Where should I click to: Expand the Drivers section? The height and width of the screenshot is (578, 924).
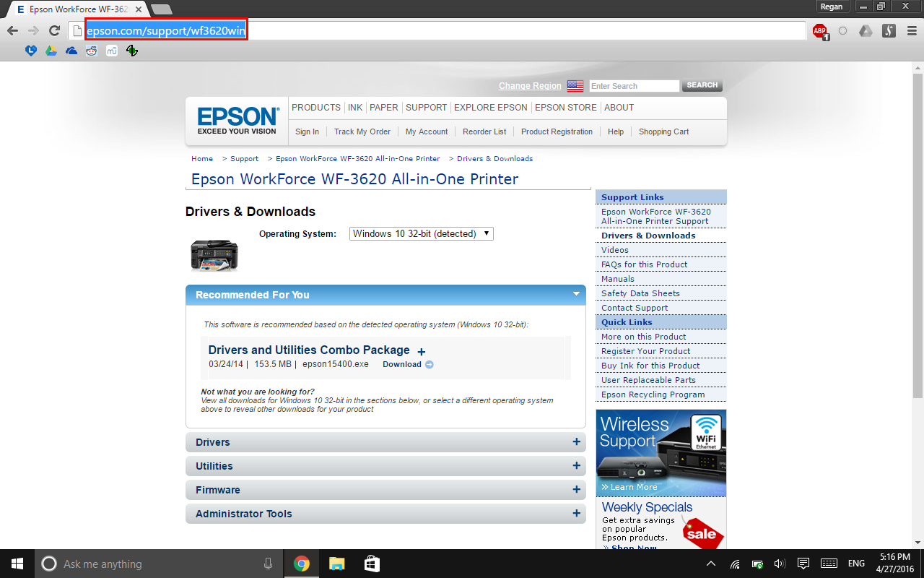(x=576, y=442)
